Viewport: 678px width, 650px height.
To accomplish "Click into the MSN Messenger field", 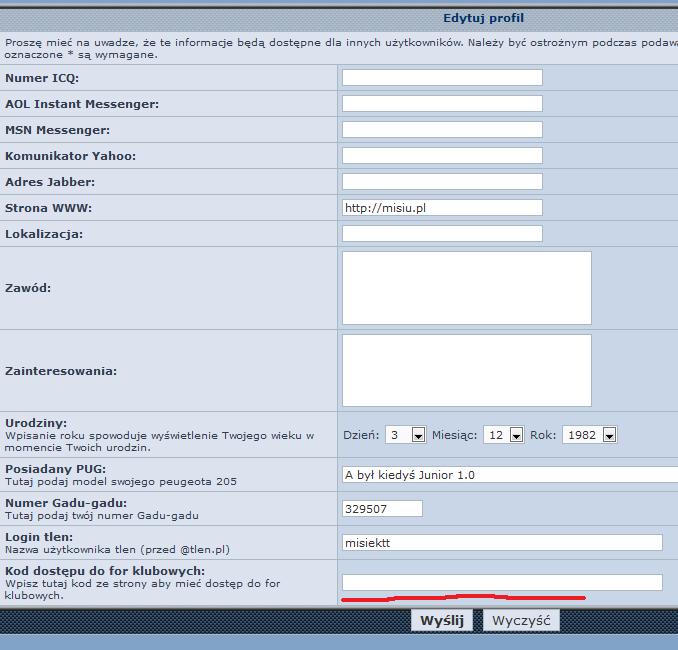I will (442, 130).
